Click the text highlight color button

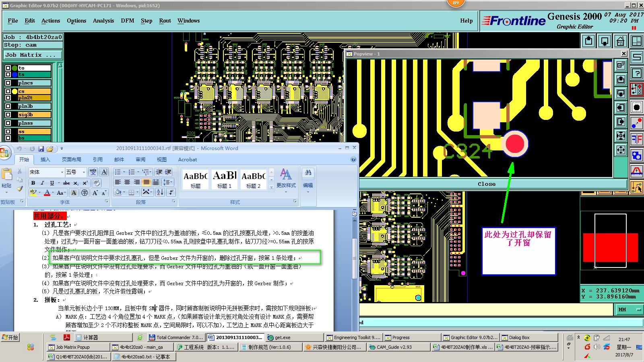[33, 193]
